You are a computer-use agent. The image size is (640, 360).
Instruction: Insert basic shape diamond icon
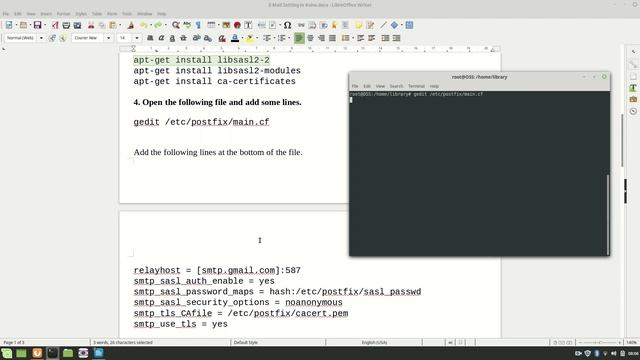(394, 25)
